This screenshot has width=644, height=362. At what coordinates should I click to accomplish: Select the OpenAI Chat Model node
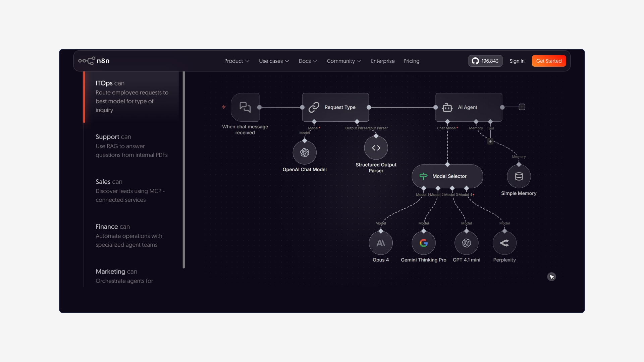(x=305, y=153)
